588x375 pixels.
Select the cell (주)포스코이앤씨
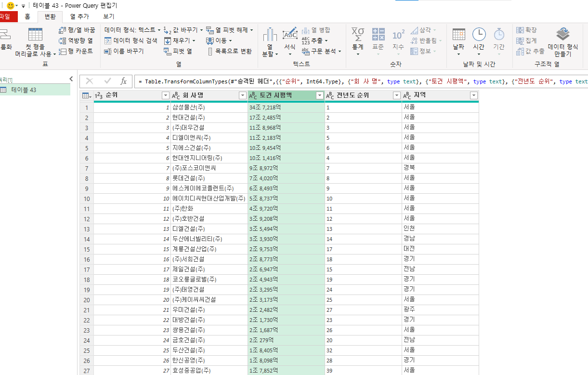coord(209,168)
